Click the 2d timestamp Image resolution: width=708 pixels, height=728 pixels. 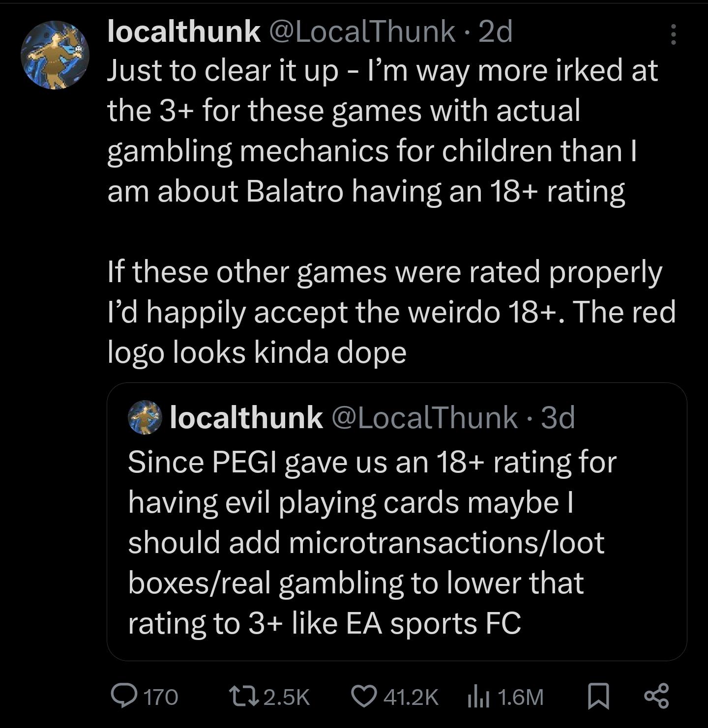pos(495,31)
